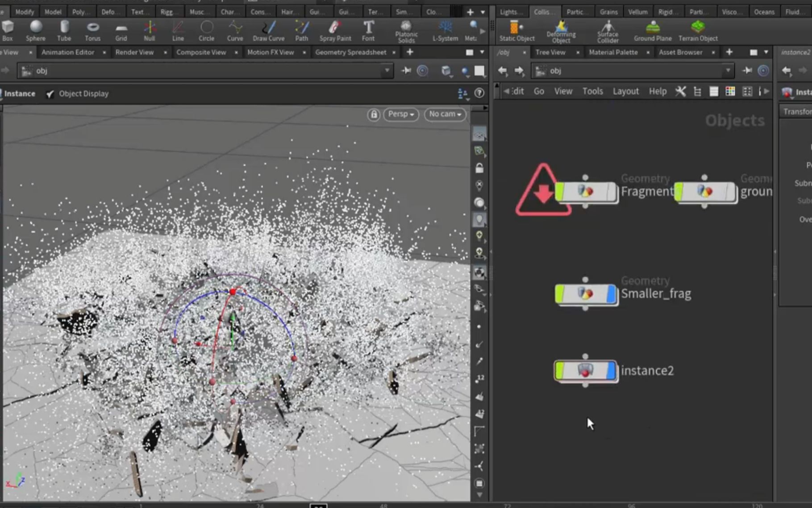Viewport: 812px width, 508px height.
Task: Open the Persp view dropdown
Action: [400, 114]
